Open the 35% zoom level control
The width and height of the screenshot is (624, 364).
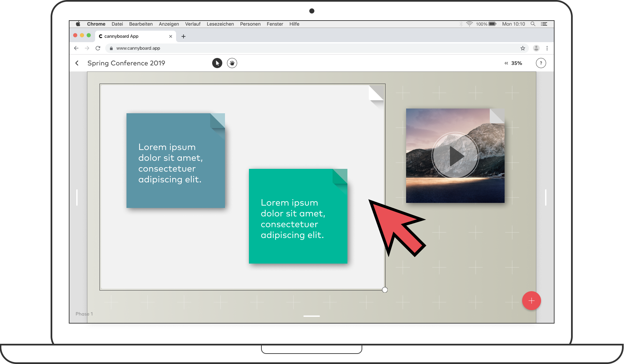(x=517, y=63)
